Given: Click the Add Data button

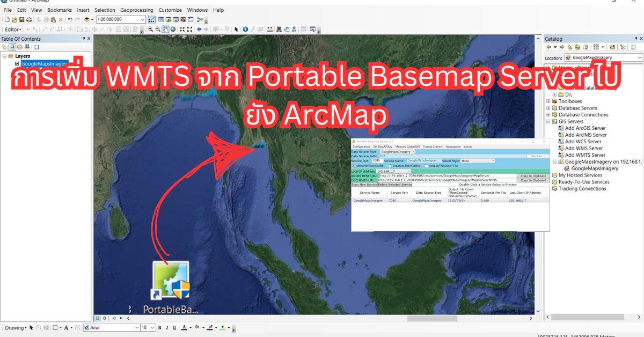Looking at the screenshot, I should [x=87, y=19].
